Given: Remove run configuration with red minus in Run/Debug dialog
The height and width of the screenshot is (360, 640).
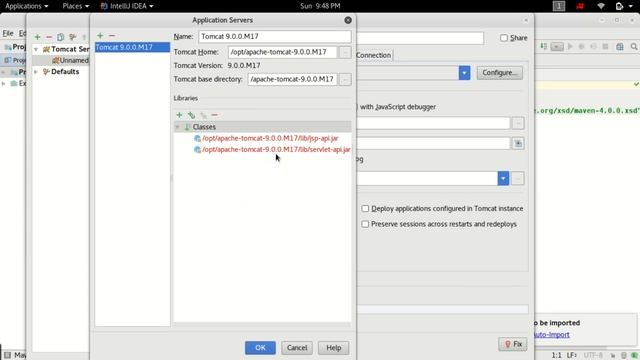Looking at the screenshot, I should [x=49, y=37].
